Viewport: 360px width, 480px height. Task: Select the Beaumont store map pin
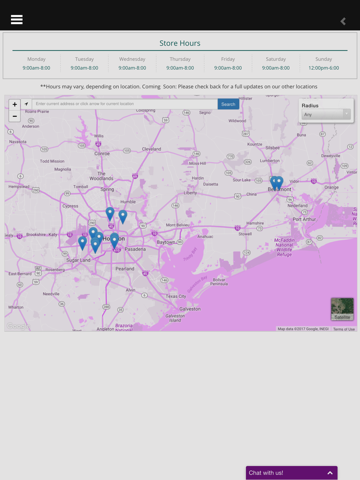pyautogui.click(x=279, y=183)
